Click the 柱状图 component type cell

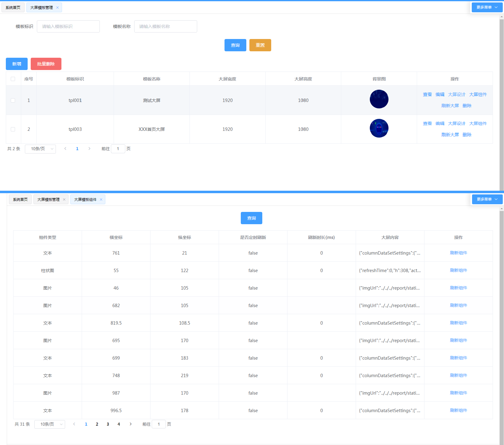tap(48, 271)
